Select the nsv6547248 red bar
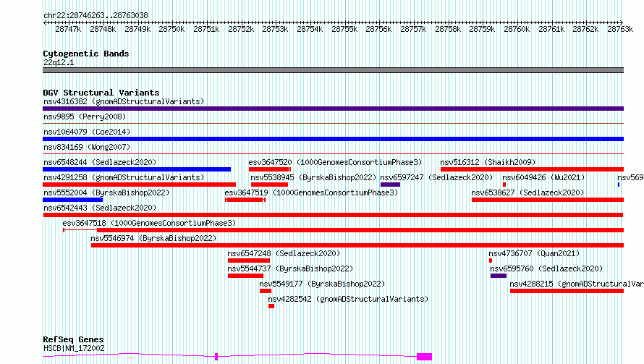The image size is (644, 364). [x=249, y=261]
